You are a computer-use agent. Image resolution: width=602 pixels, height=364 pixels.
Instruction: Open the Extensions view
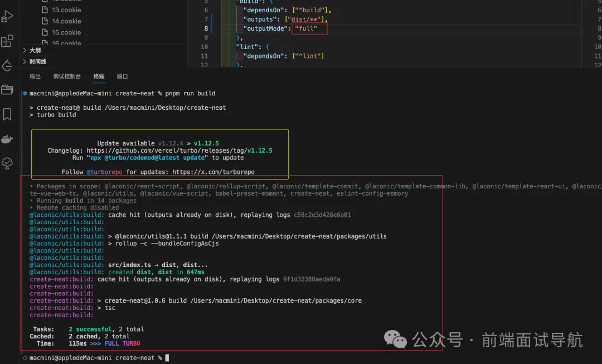point(7,42)
